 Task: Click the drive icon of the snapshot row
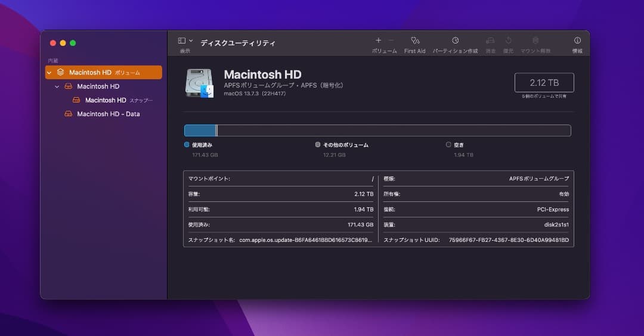pyautogui.click(x=76, y=100)
